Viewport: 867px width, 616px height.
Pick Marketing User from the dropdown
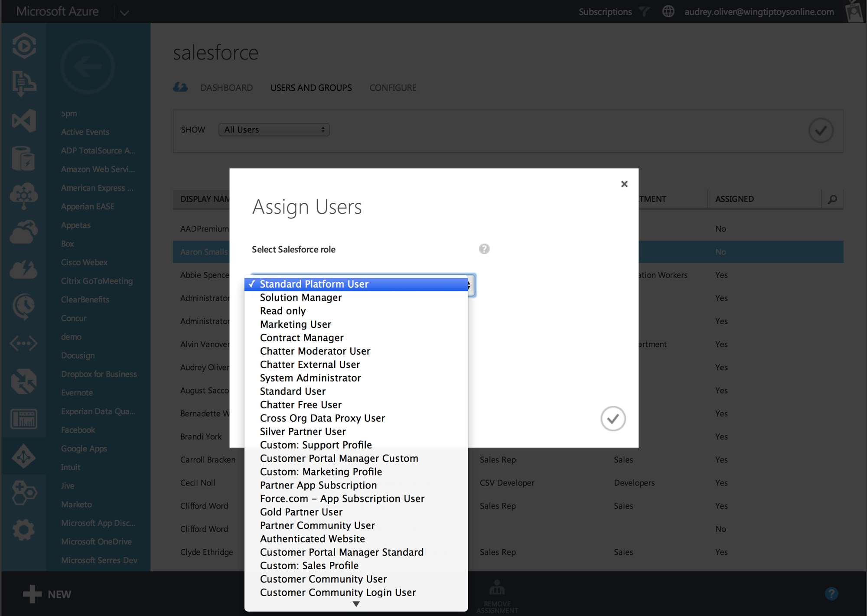tap(356, 324)
